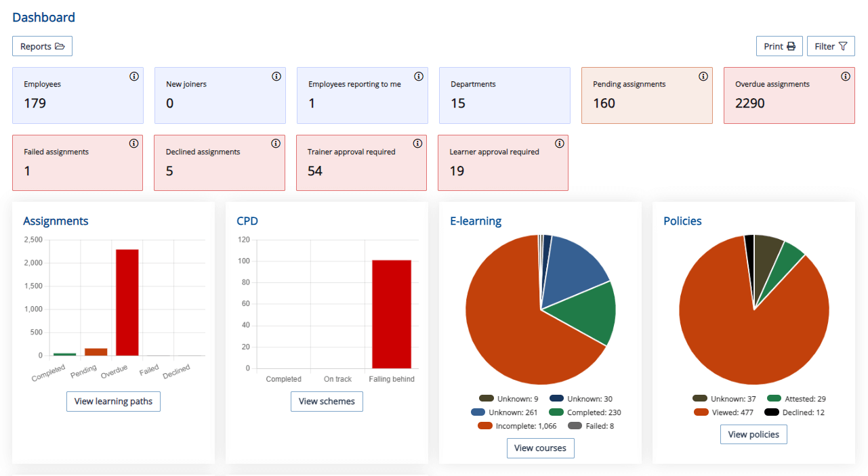Click the printer icon on the Print button

click(791, 45)
